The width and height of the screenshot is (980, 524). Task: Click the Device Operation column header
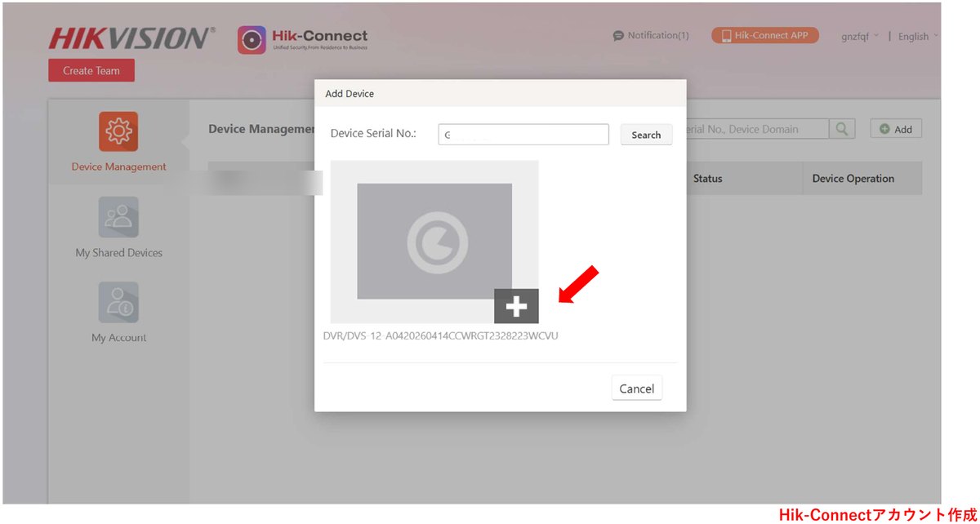coord(853,179)
